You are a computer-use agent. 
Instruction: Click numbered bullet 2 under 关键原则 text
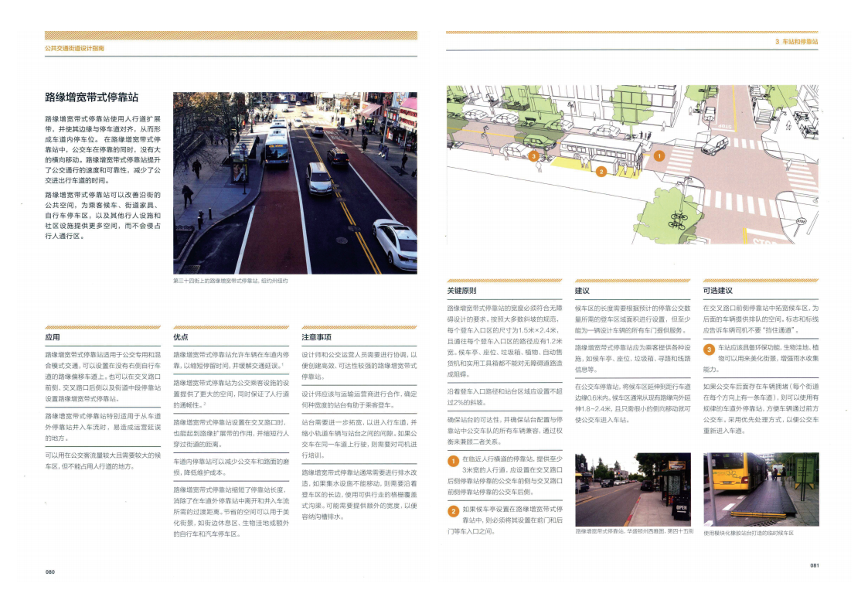454,511
